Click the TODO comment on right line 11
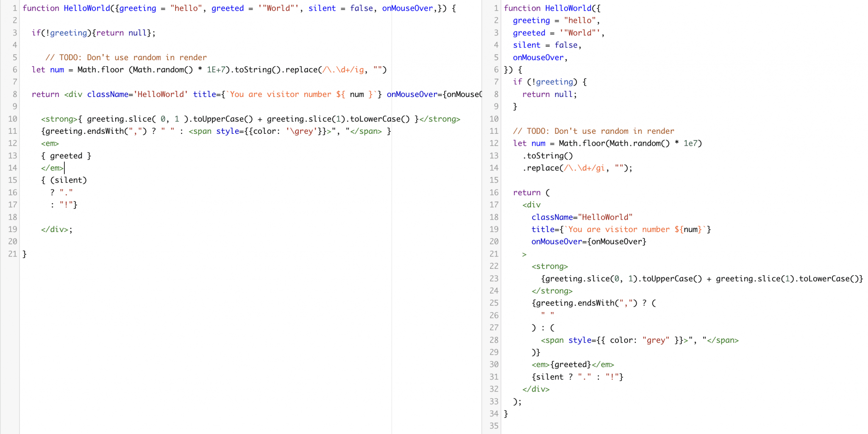The image size is (868, 434). [593, 131]
